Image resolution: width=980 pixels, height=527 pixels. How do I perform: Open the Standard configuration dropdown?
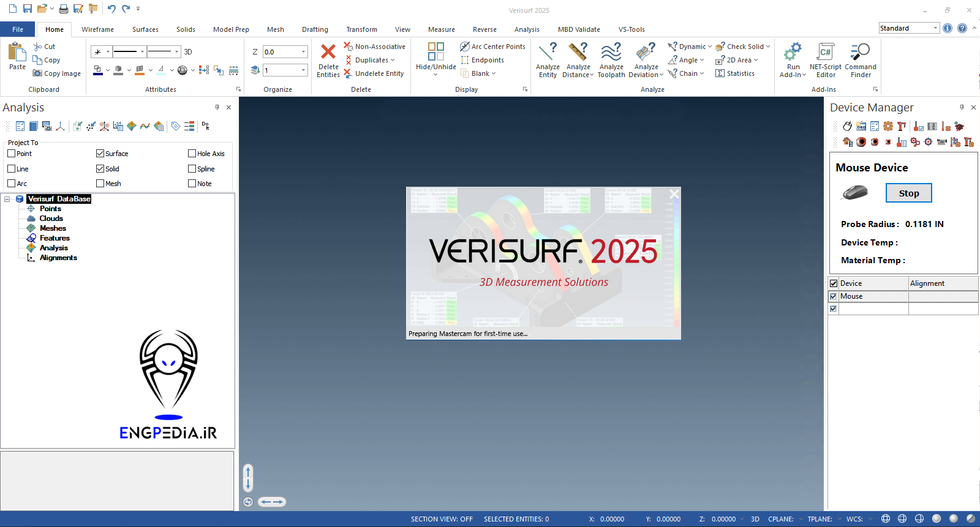pyautogui.click(x=935, y=28)
